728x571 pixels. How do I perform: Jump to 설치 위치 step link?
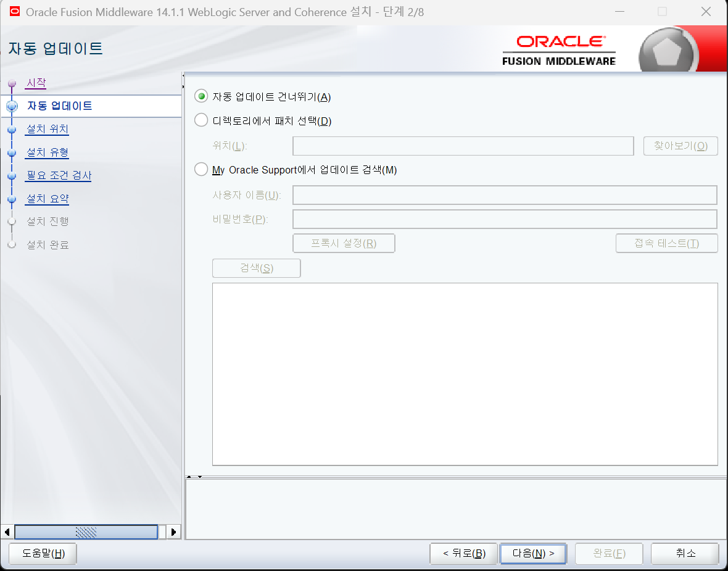coord(48,129)
